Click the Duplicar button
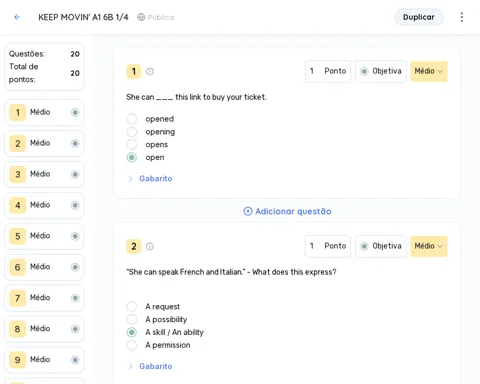The image size is (480, 384). point(419,17)
